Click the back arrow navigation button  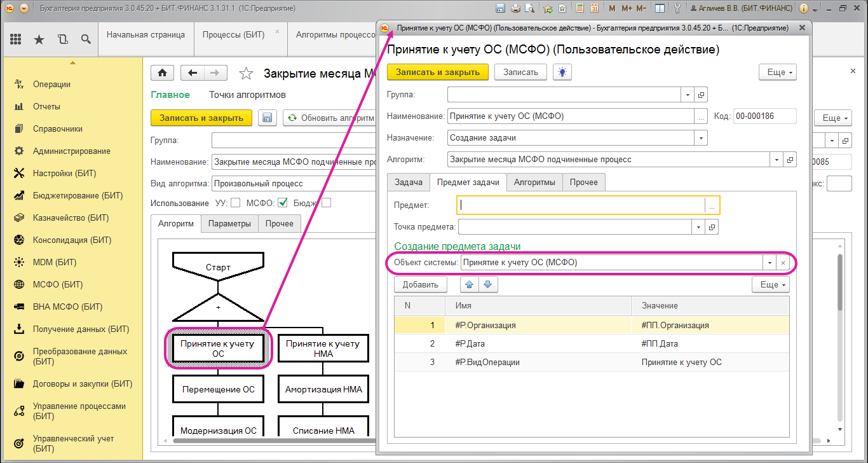click(193, 73)
